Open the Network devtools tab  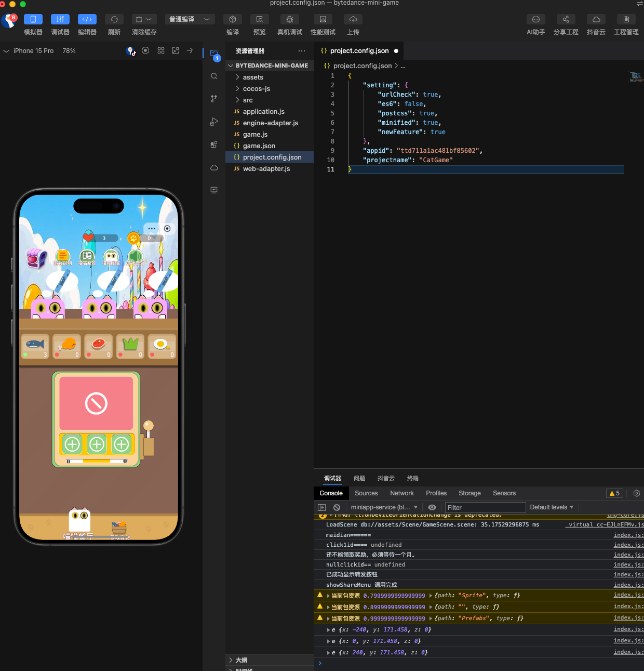(402, 493)
